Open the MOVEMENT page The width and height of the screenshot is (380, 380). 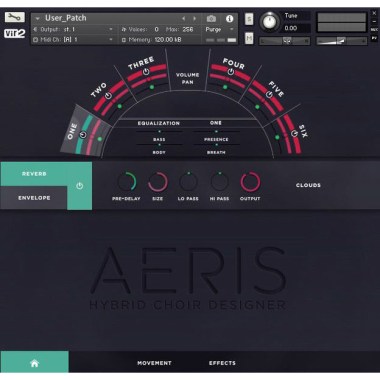pyautogui.click(x=154, y=363)
